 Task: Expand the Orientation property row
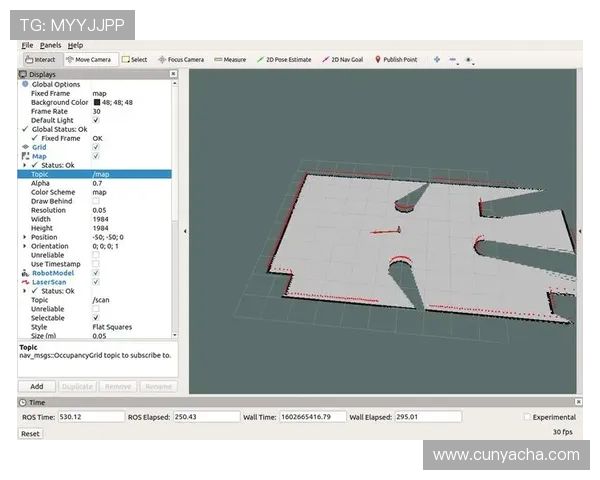[x=24, y=246]
